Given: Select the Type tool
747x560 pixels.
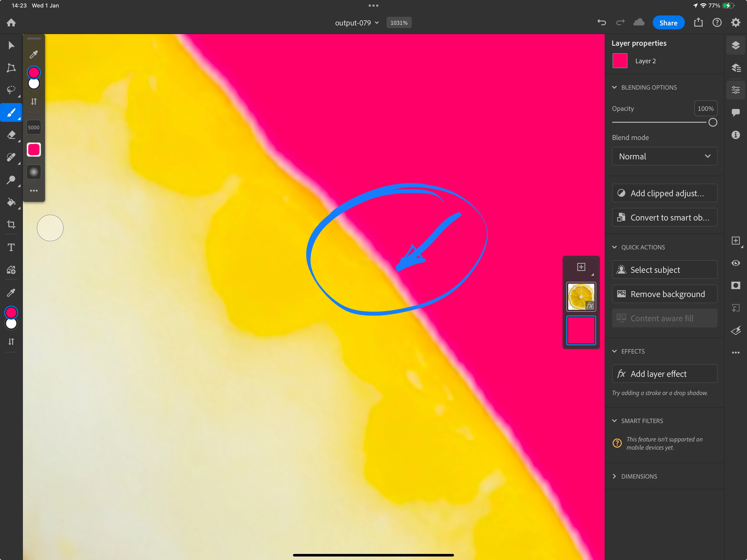Looking at the screenshot, I should pyautogui.click(x=11, y=247).
